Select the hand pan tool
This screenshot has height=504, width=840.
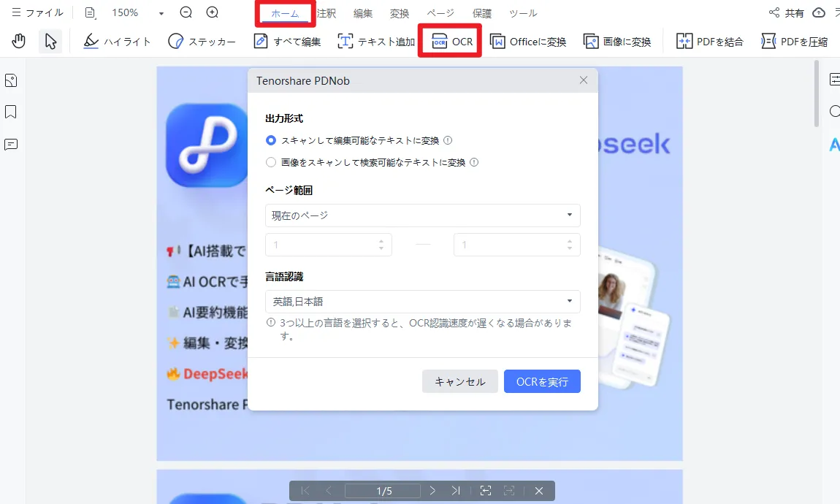click(x=19, y=41)
